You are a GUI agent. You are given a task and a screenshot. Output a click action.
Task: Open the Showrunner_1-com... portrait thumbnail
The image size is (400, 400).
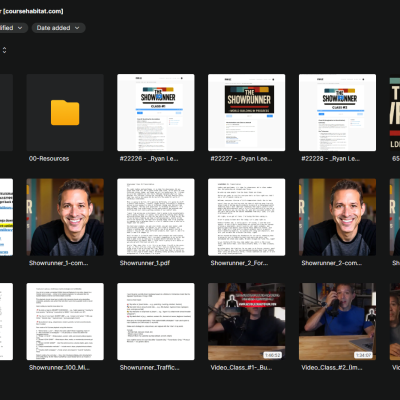coord(65,217)
